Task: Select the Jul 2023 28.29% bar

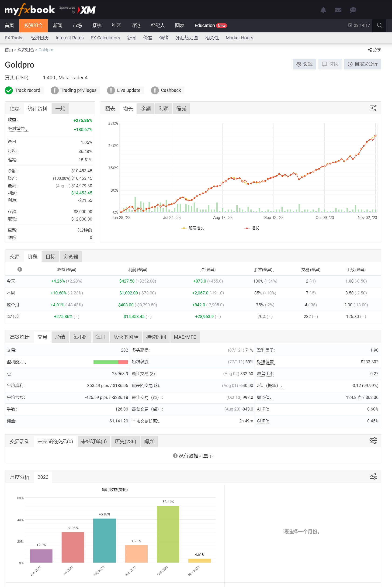Action: (73, 548)
